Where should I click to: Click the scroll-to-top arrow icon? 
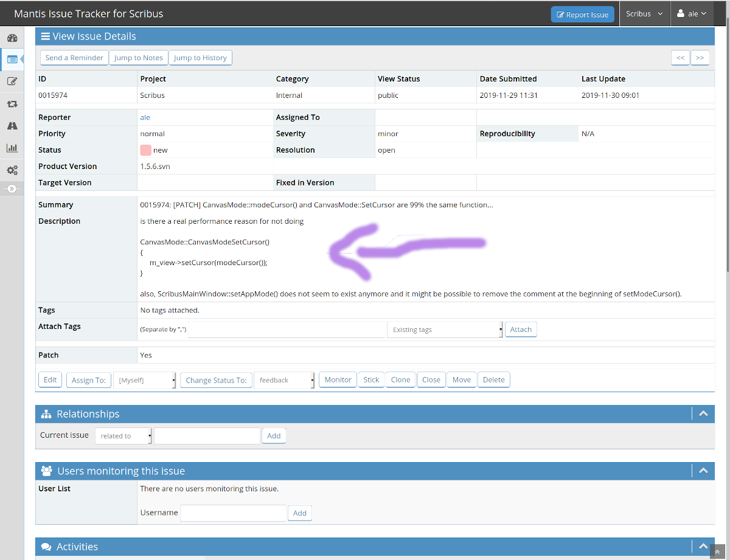click(718, 551)
